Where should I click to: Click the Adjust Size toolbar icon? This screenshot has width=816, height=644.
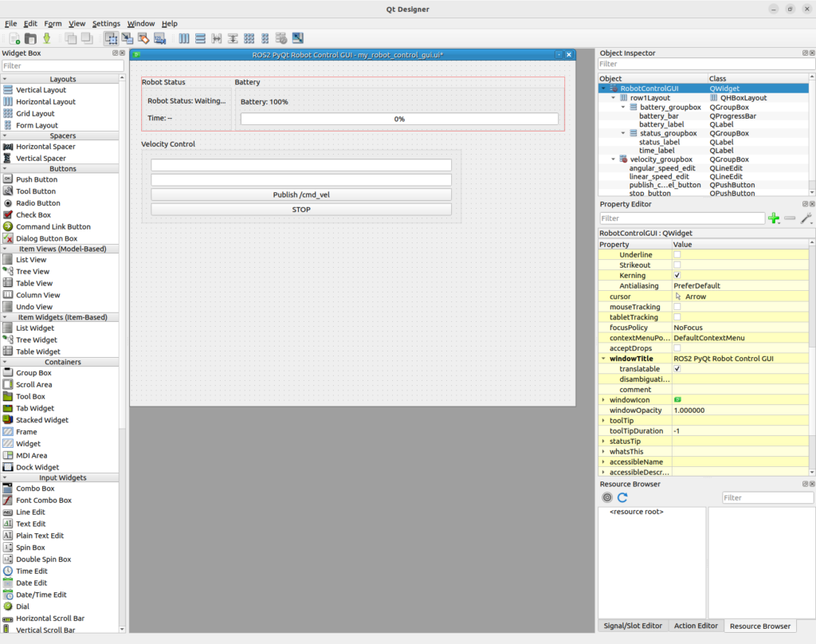coord(298,38)
